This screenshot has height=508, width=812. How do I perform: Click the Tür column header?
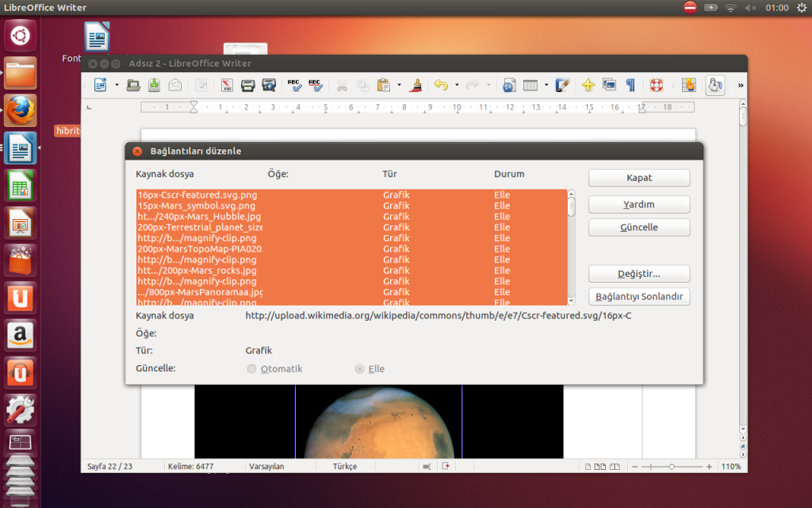tap(389, 174)
